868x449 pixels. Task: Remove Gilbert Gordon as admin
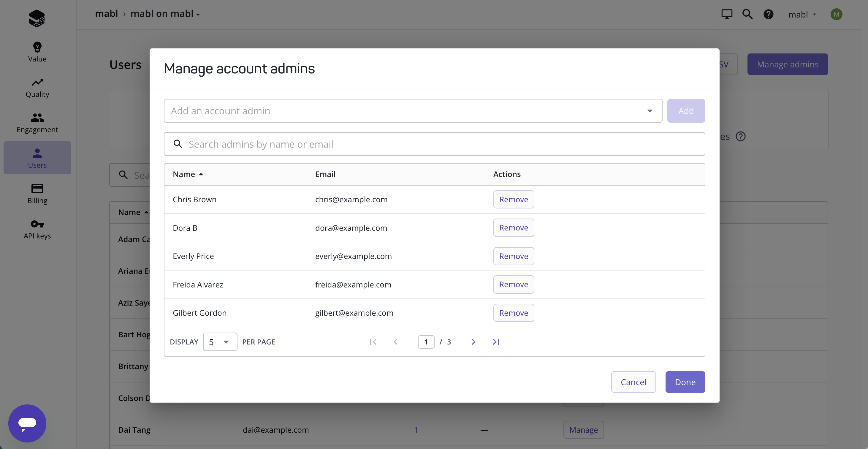point(514,313)
